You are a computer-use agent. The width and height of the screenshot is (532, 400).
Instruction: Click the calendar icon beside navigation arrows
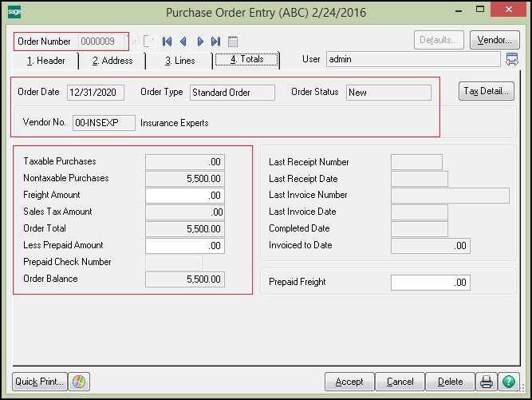[x=233, y=41]
